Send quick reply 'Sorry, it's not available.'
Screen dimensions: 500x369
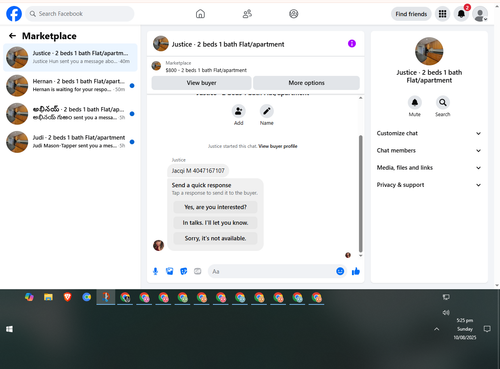tap(215, 238)
